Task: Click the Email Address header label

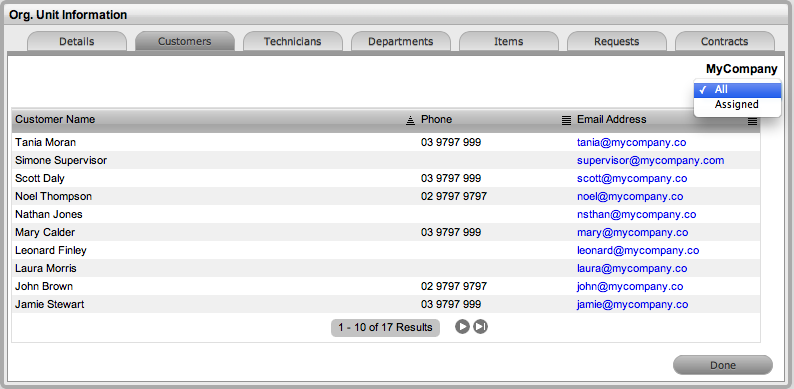Action: [612, 120]
